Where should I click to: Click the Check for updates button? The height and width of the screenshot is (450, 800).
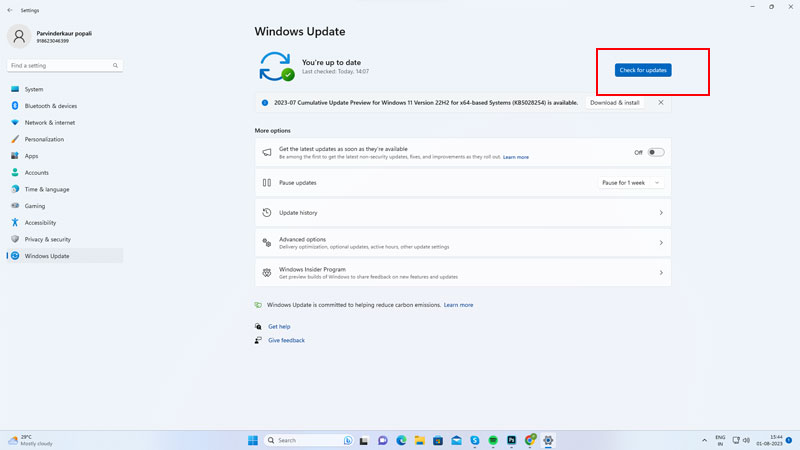643,70
